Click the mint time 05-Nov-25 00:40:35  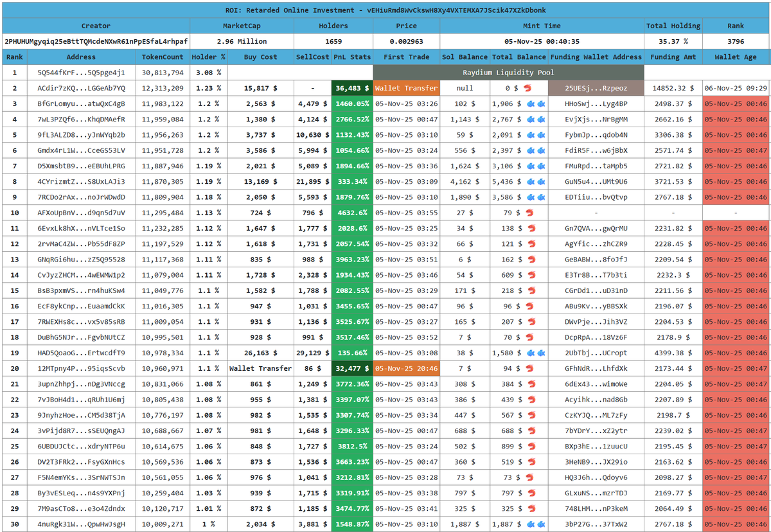pyautogui.click(x=542, y=41)
